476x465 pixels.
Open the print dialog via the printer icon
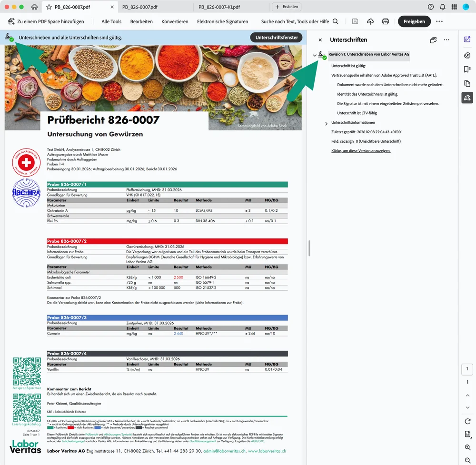pyautogui.click(x=386, y=21)
